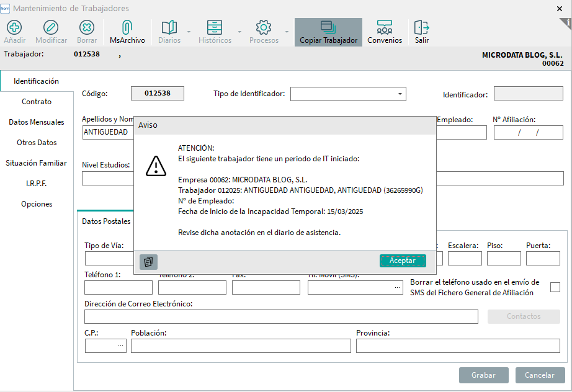Image resolution: width=572 pixels, height=392 pixels.
Task: Expand the Procesos dropdown arrow
Action: 287,32
